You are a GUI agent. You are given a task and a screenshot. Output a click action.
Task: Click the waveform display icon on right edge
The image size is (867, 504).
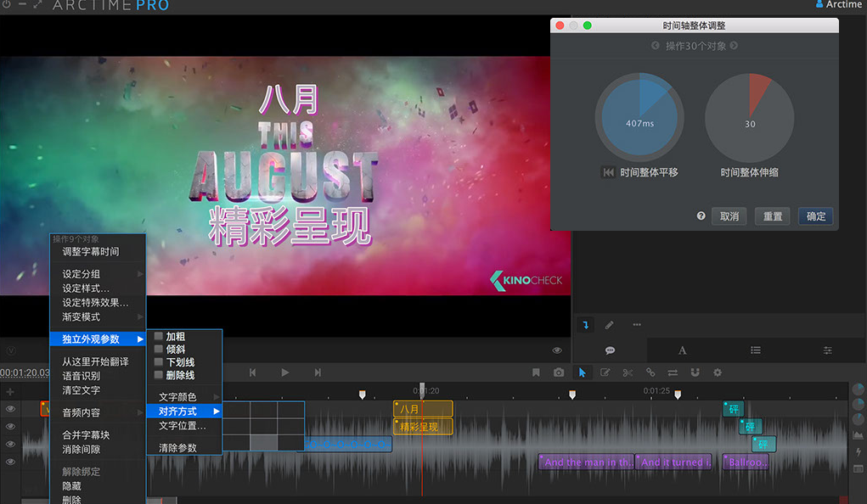click(859, 434)
